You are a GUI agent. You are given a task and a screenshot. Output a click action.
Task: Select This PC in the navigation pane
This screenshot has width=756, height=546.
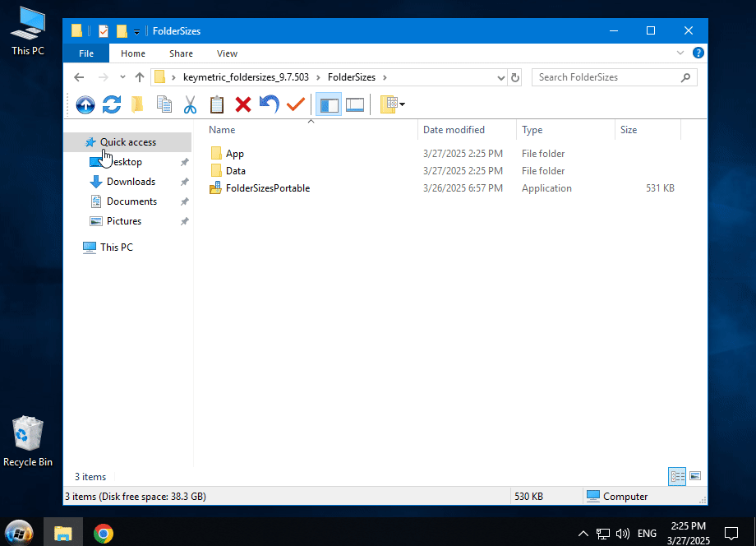click(x=116, y=248)
